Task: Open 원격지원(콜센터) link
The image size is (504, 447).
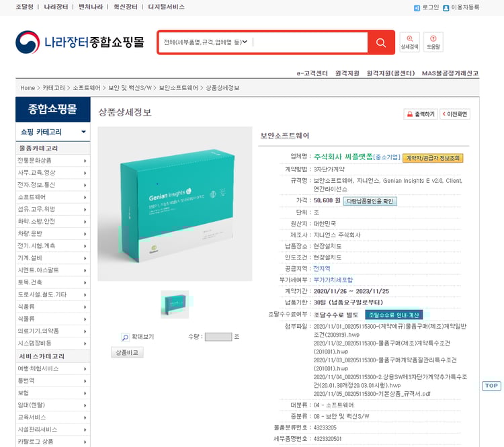Action: click(390, 73)
